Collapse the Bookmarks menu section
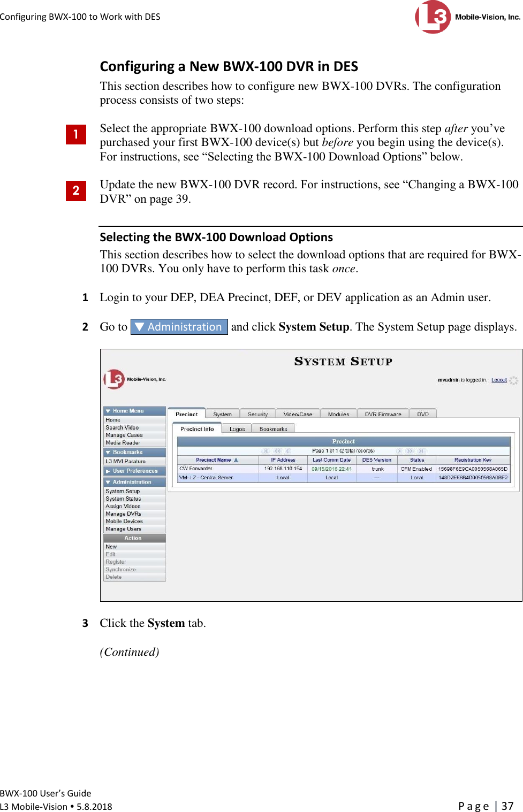The image size is (523, 812). [134, 452]
